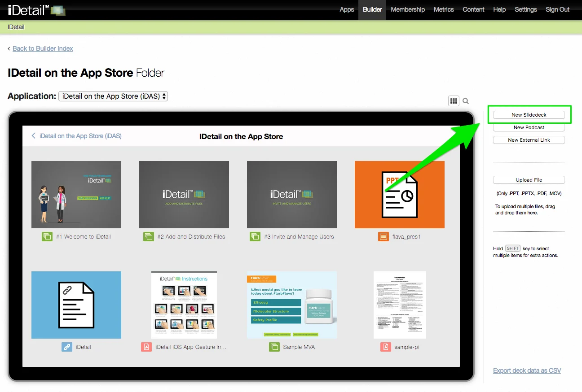Viewport: 582px width, 392px height.
Task: Open the blue iDetail link thumbnail
Action: tap(76, 305)
